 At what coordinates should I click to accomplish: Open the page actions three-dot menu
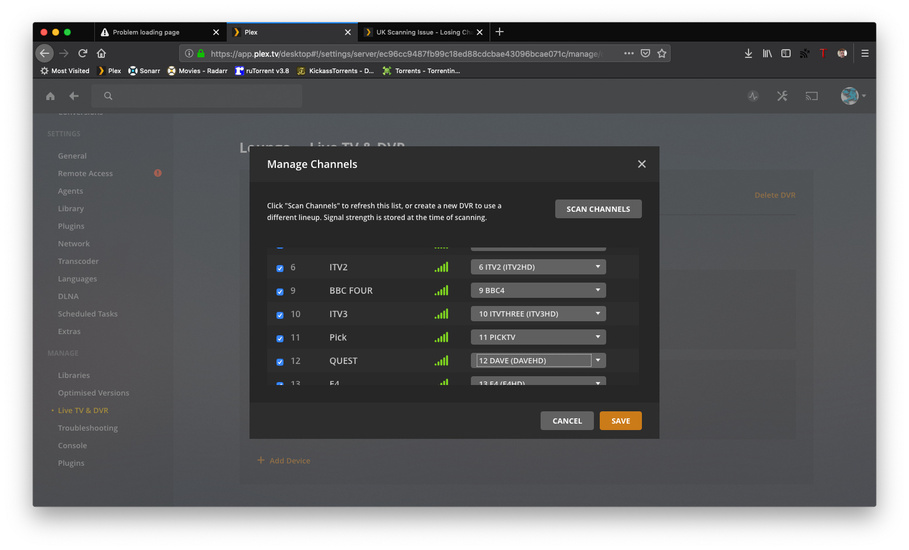(x=628, y=53)
